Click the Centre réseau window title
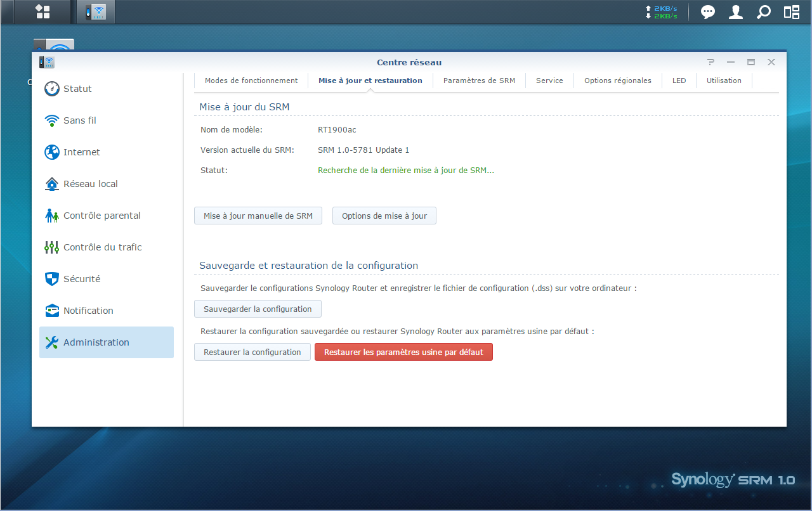Screen dimensions: 812x511 click(x=409, y=62)
